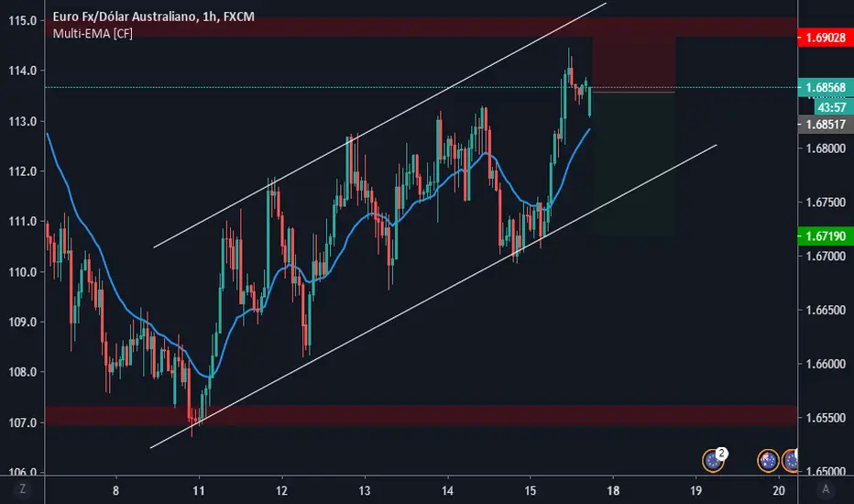The image size is (854, 504).
Task: Click the 107.0 label on left scale
Action: click(23, 422)
